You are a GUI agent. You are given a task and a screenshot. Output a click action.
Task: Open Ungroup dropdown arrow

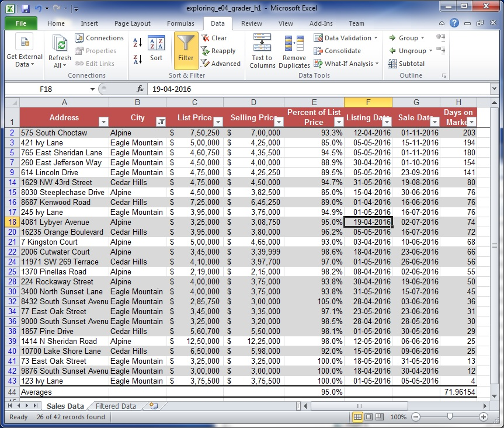[431, 51]
